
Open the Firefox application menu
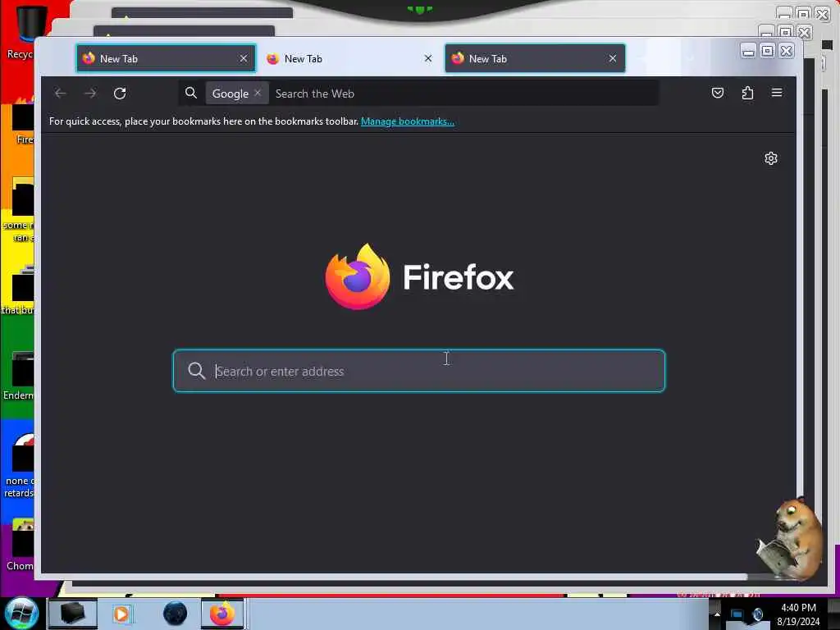(777, 93)
